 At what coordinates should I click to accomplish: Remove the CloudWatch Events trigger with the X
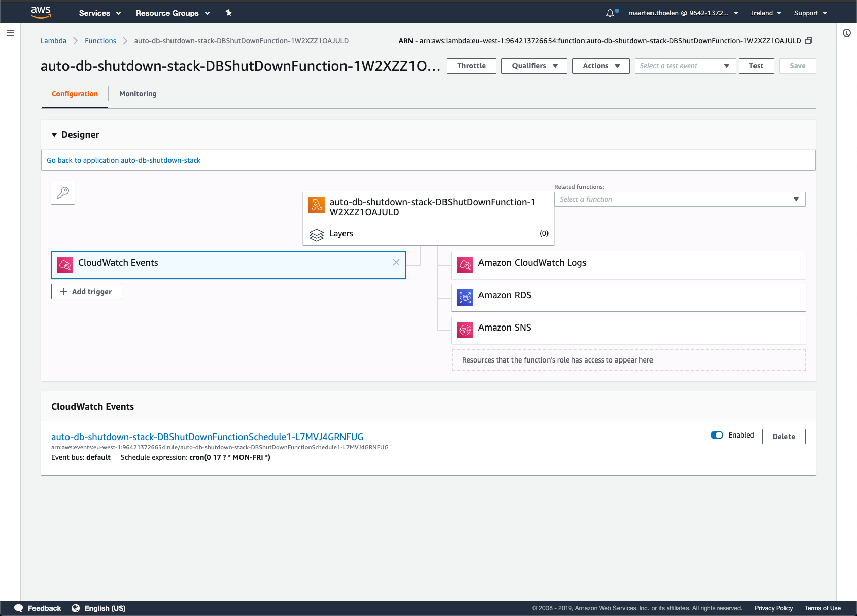396,262
